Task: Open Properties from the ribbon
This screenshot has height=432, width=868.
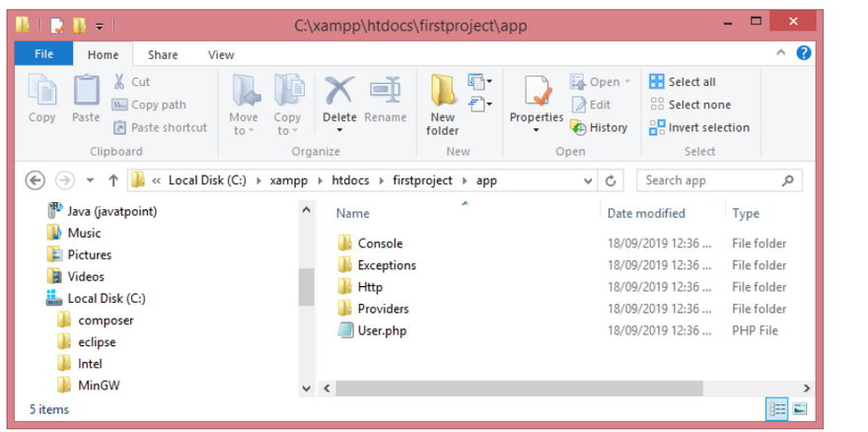Action: pyautogui.click(x=537, y=103)
